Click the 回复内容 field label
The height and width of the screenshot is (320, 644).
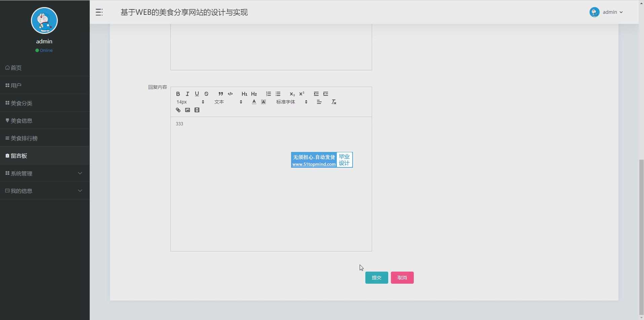[158, 87]
